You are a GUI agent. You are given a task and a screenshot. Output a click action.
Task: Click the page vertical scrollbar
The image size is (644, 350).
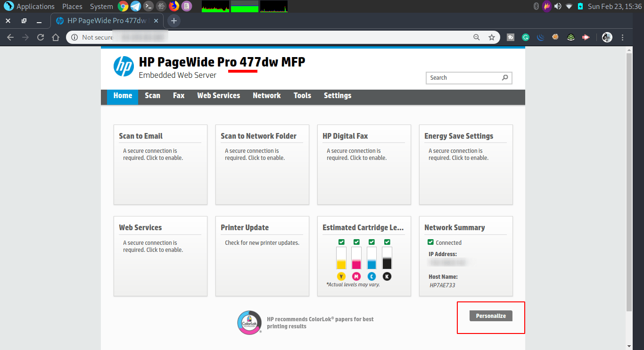[x=629, y=182]
